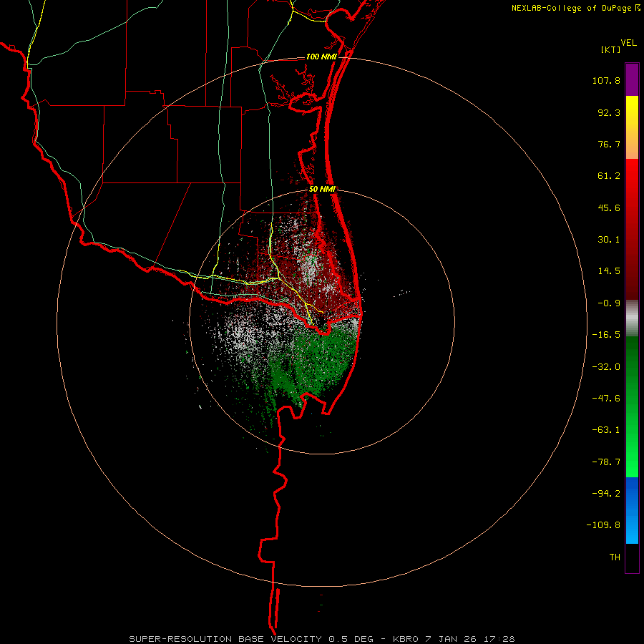Click the -109.8 legend value
The height and width of the screenshot is (644, 644).
pos(603,525)
